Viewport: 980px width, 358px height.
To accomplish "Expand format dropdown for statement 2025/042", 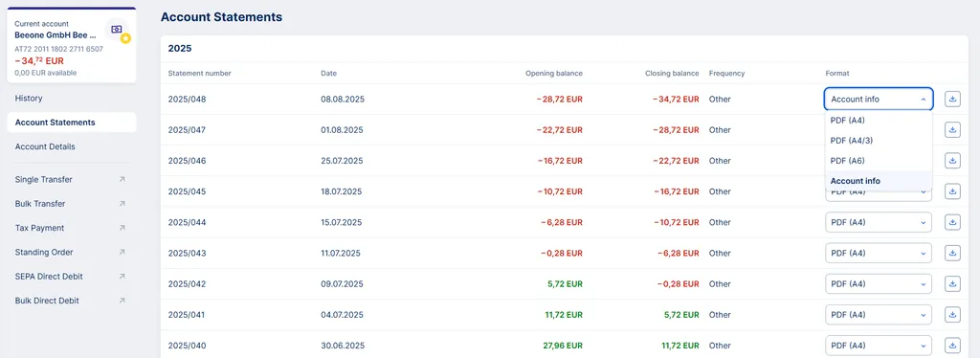I will pos(879,283).
